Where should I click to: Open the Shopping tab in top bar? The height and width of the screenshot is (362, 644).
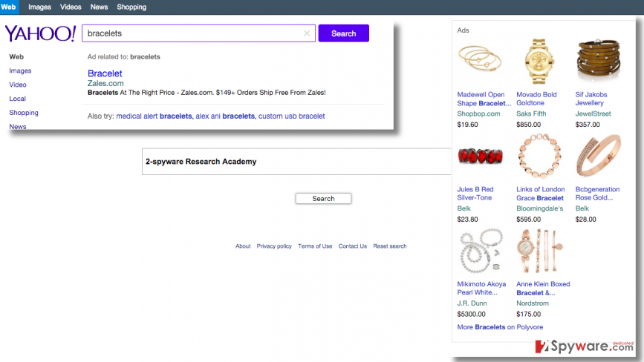tap(131, 7)
